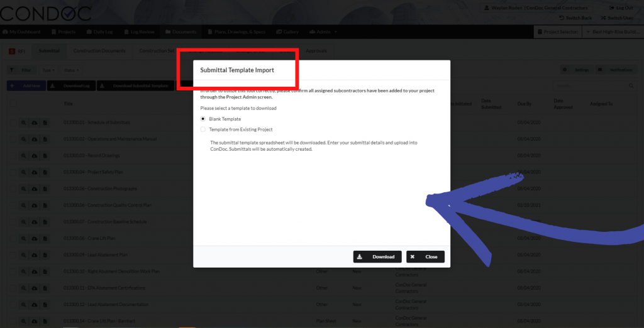Switch to the Construction Documents tab
Screen dimensions: 644x328
coord(99,51)
